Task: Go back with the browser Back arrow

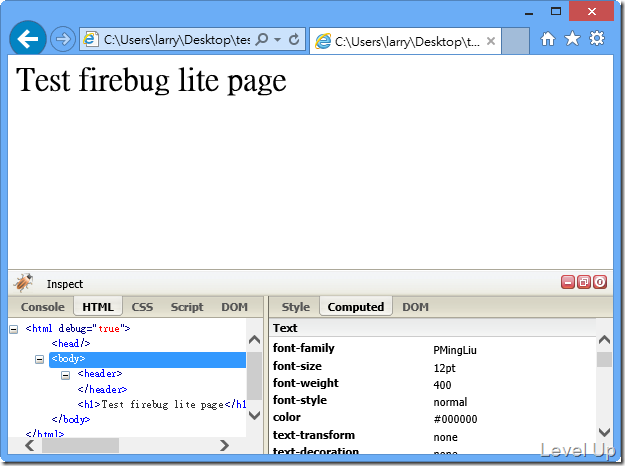Action: click(x=28, y=39)
